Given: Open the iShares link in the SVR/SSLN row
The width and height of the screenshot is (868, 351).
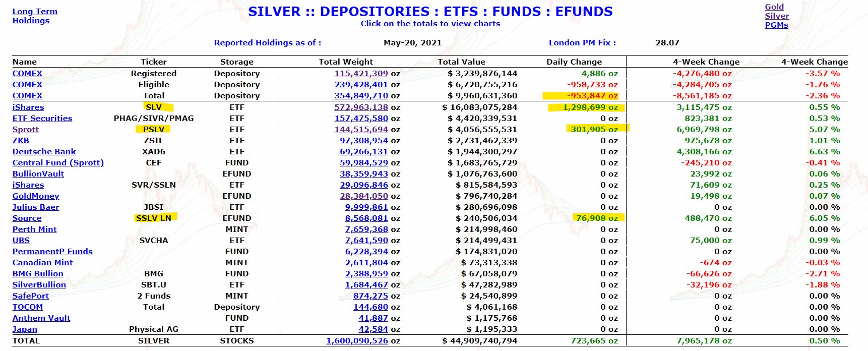Looking at the screenshot, I should (28, 185).
